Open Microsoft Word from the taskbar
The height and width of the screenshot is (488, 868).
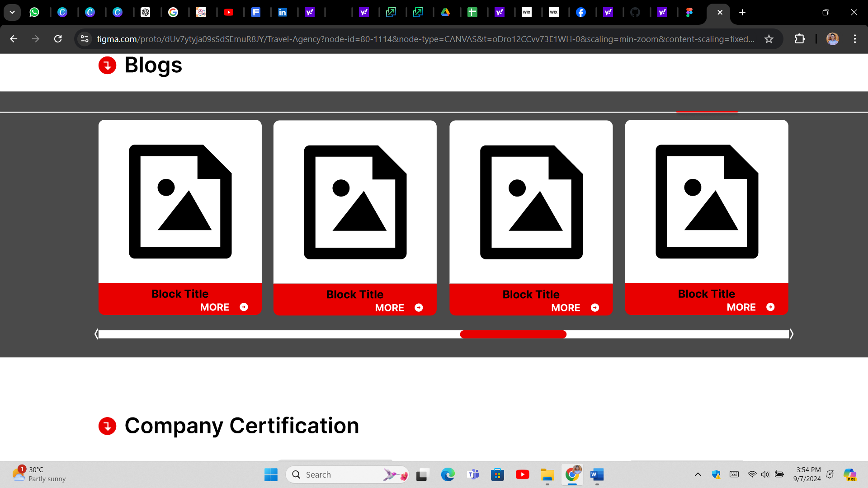tap(597, 474)
